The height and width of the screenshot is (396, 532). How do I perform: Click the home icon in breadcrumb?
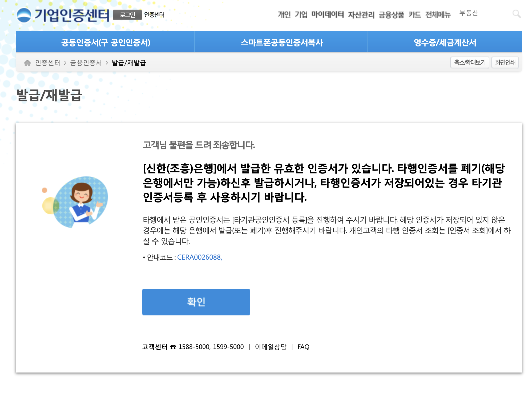click(27, 63)
